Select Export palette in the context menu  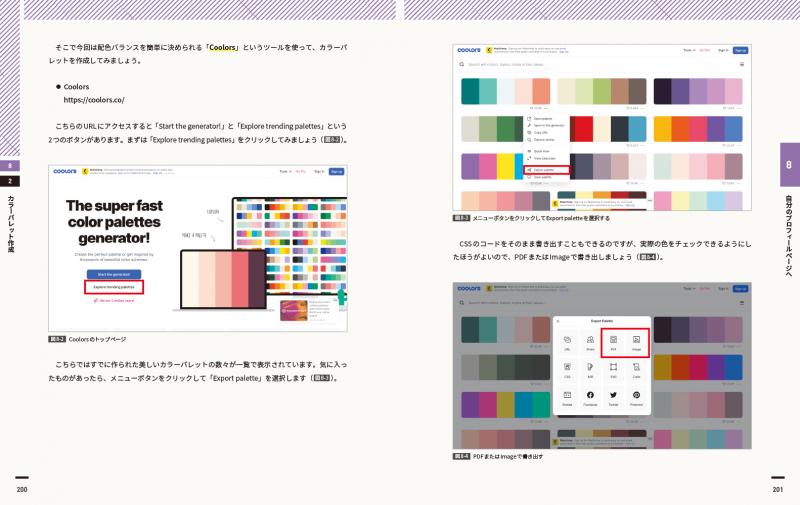pyautogui.click(x=546, y=170)
